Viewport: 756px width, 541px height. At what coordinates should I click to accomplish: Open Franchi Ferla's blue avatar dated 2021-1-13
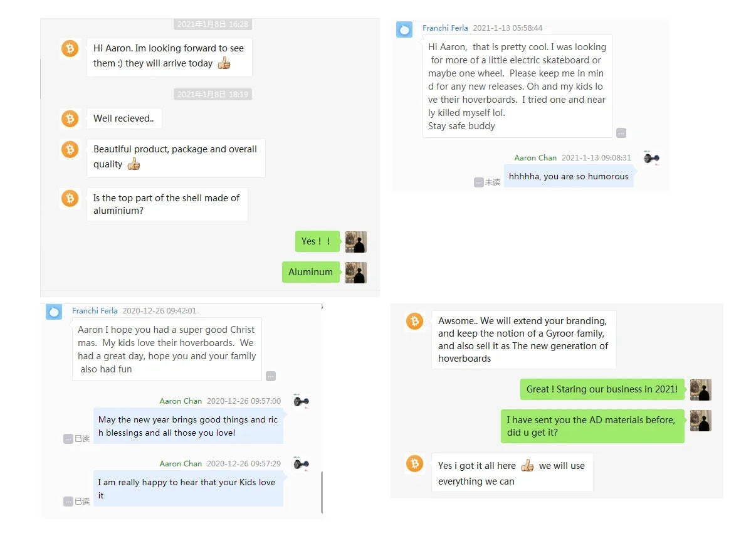[404, 29]
